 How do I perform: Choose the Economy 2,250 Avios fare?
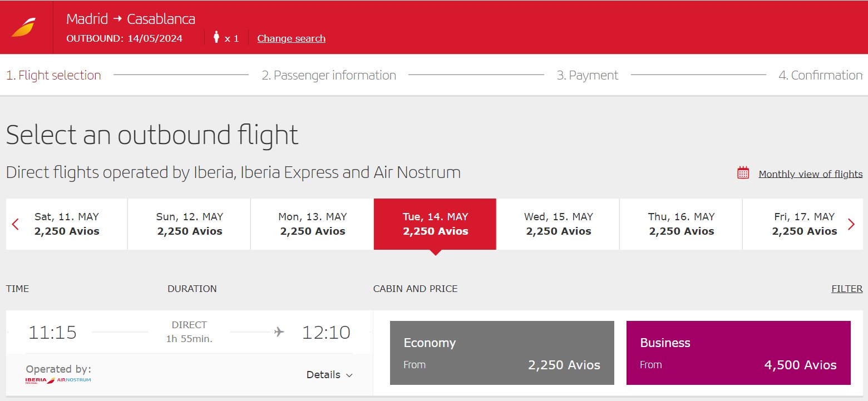point(502,353)
